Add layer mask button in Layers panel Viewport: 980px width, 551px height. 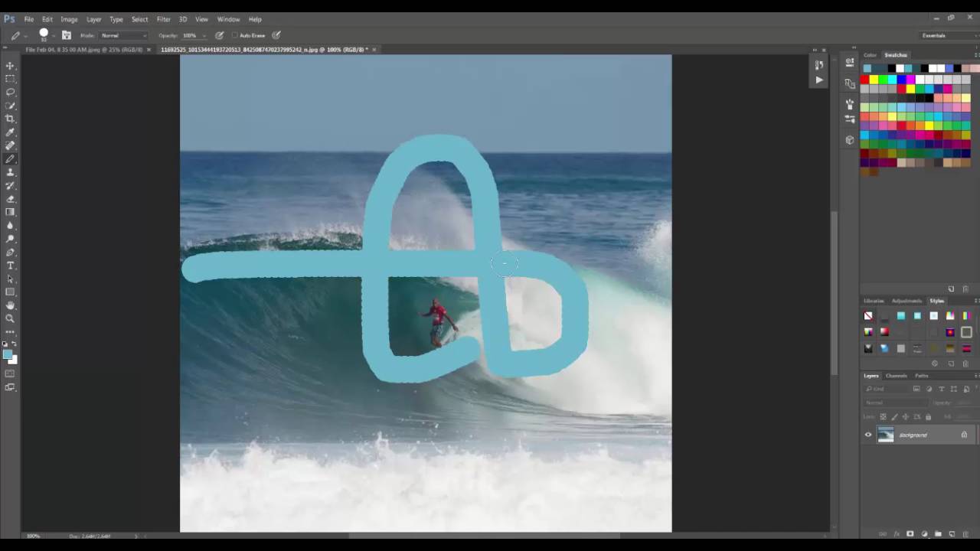click(x=910, y=534)
